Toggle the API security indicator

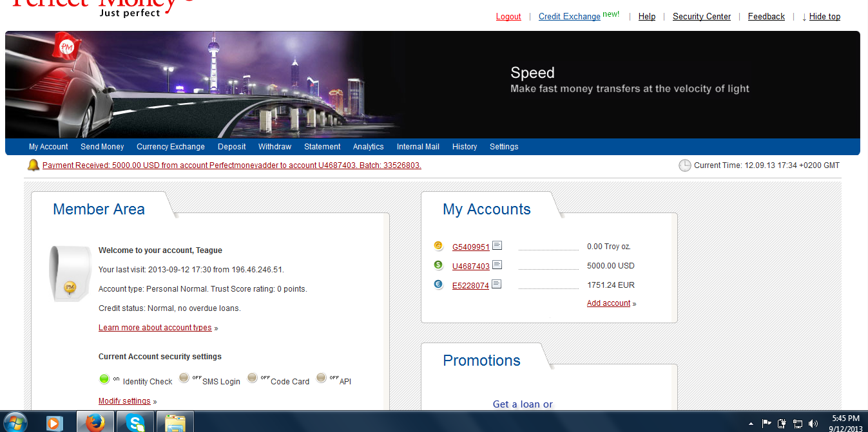click(x=322, y=377)
